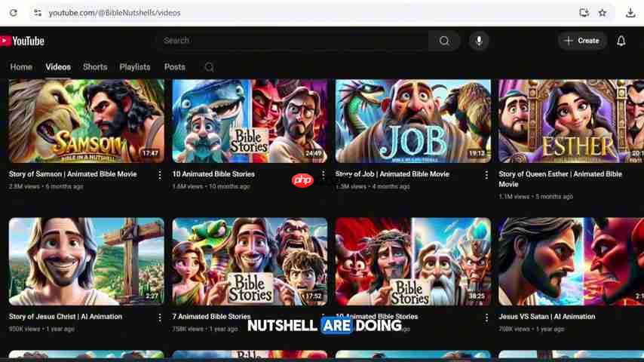Open the 24:49 Bible Stories thumbnail

coord(250,121)
